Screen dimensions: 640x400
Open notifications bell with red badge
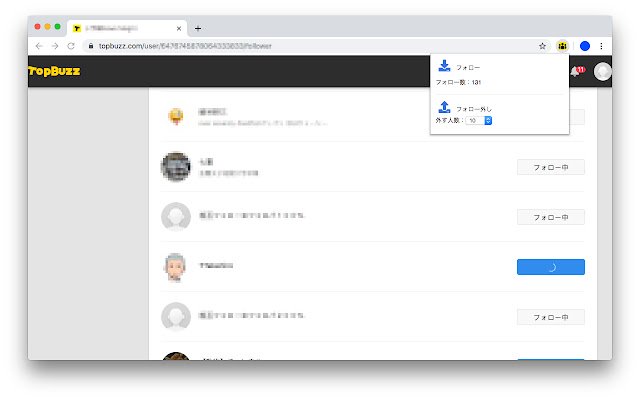[x=577, y=71]
